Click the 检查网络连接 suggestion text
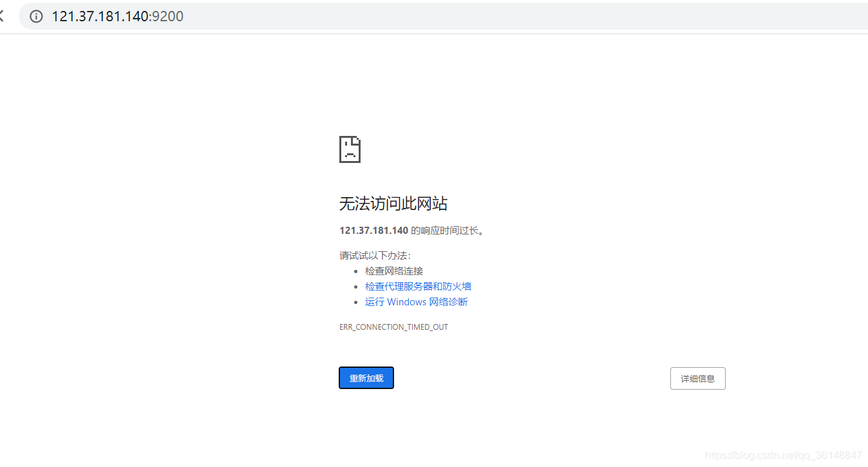Screen dimensions: 868x467 [x=394, y=271]
